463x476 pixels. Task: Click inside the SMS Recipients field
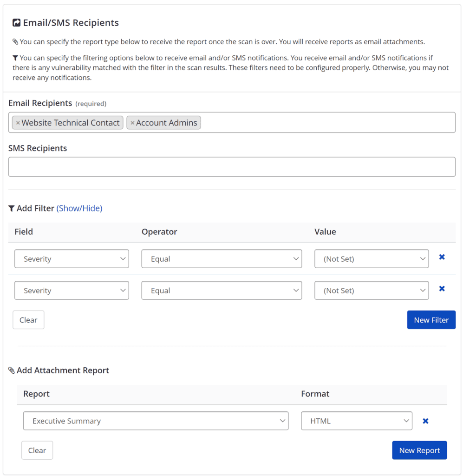(x=232, y=166)
